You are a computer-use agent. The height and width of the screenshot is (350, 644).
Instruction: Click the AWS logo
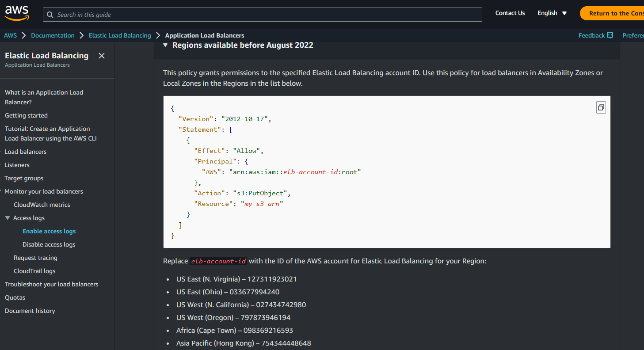point(16,13)
